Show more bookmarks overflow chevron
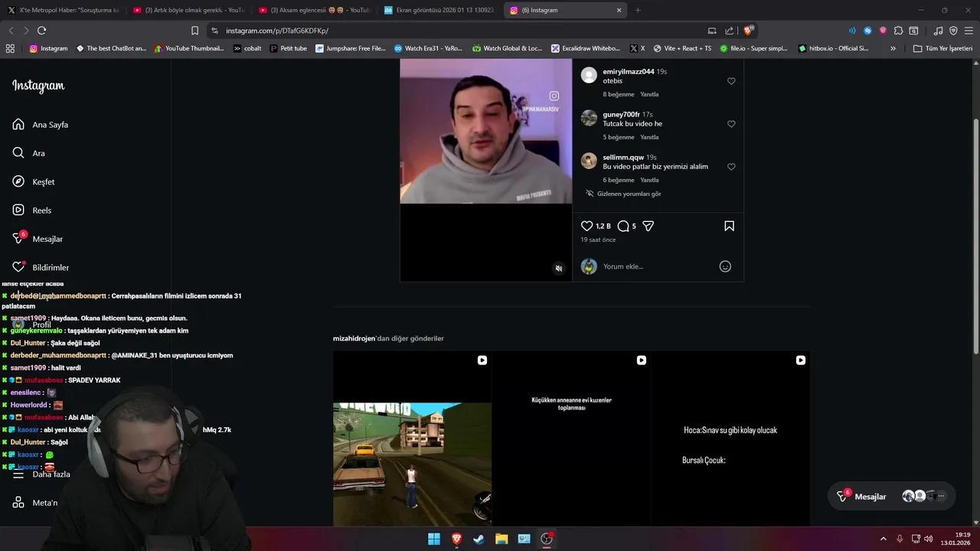This screenshot has height=551, width=980. [893, 48]
